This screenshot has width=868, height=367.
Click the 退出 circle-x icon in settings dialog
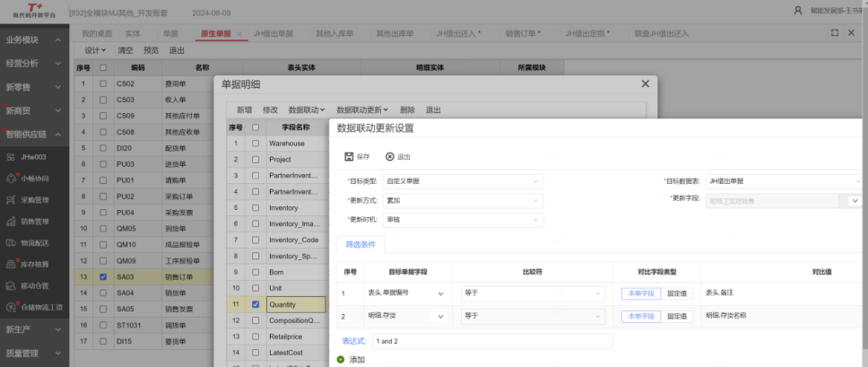point(390,157)
